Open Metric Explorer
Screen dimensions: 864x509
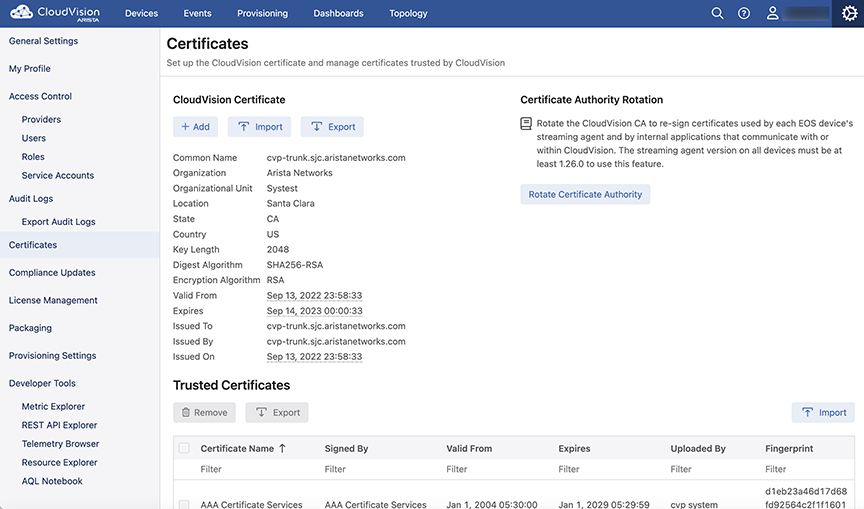(53, 407)
